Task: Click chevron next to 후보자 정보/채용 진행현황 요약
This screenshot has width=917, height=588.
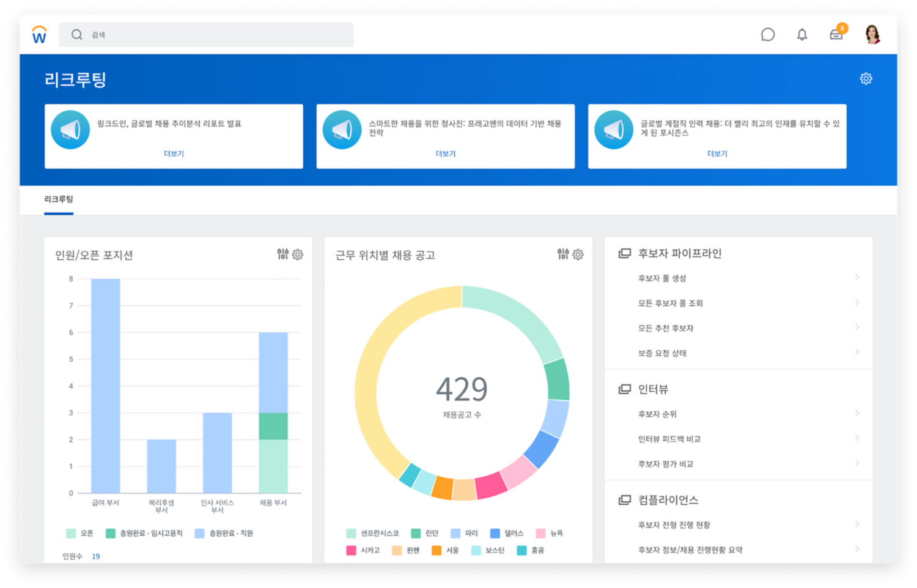Action: [x=857, y=549]
